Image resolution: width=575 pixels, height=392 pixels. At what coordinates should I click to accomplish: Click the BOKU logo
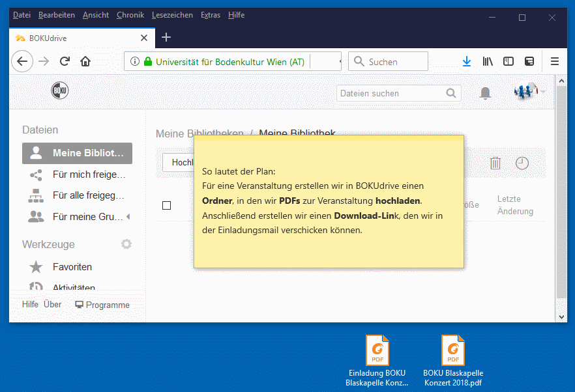click(x=60, y=91)
